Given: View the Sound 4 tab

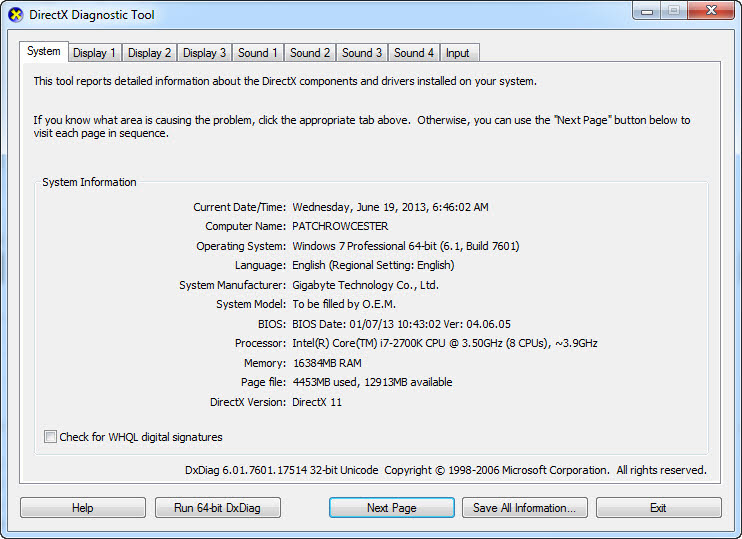Looking at the screenshot, I should pyautogui.click(x=414, y=53).
